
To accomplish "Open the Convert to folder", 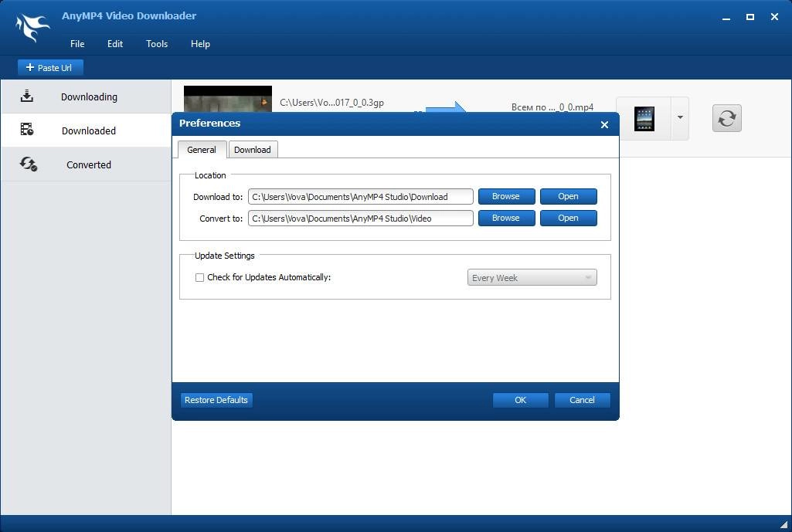I will tap(568, 218).
